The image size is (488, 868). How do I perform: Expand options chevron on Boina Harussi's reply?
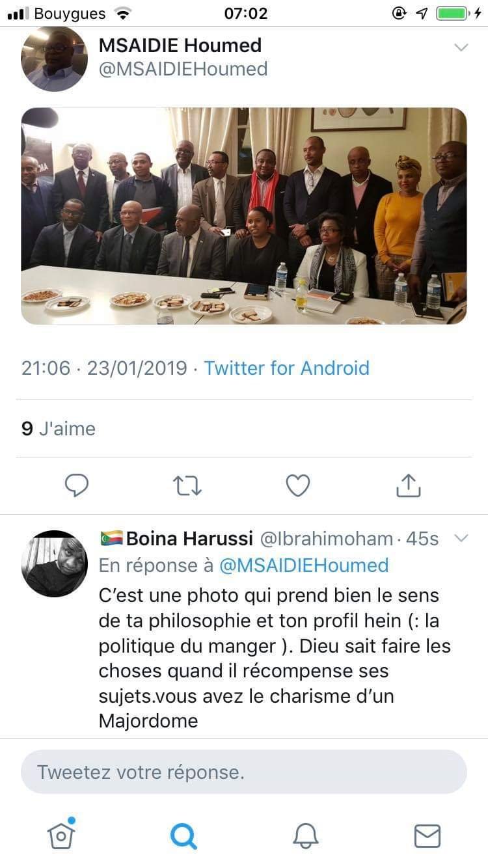[461, 538]
